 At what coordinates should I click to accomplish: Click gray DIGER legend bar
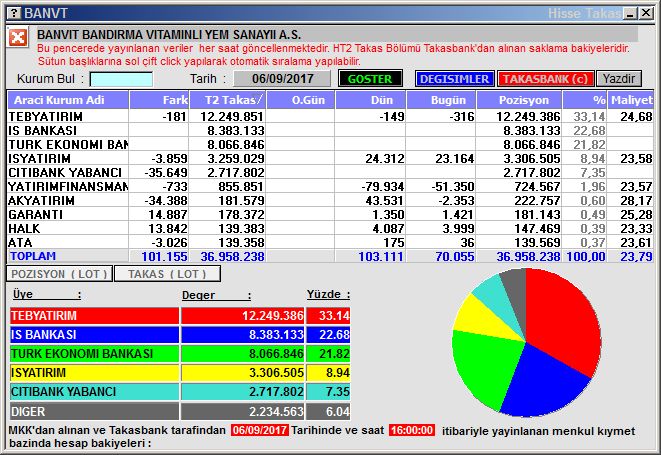pos(94,411)
